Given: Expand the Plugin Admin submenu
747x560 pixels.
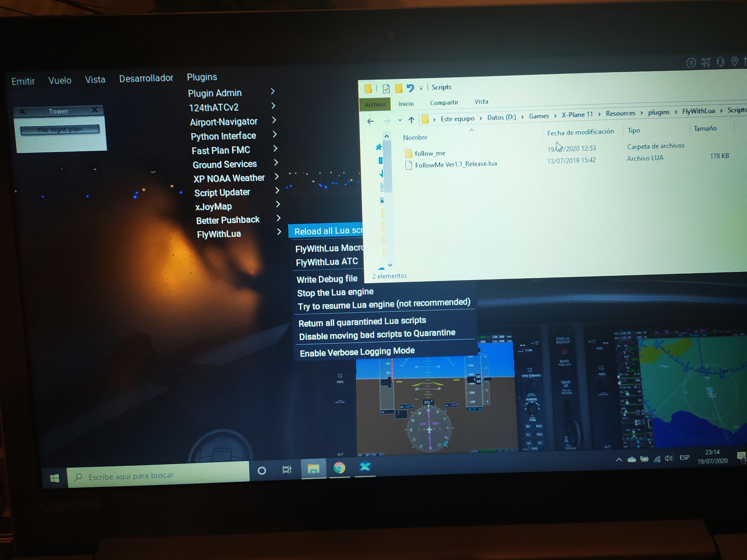Looking at the screenshot, I should click(x=232, y=92).
